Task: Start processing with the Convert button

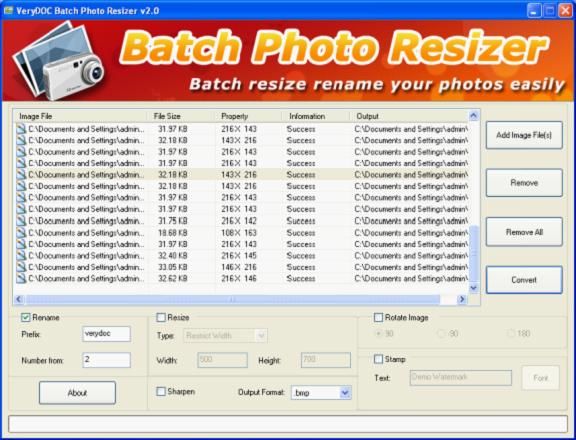Action: point(524,280)
